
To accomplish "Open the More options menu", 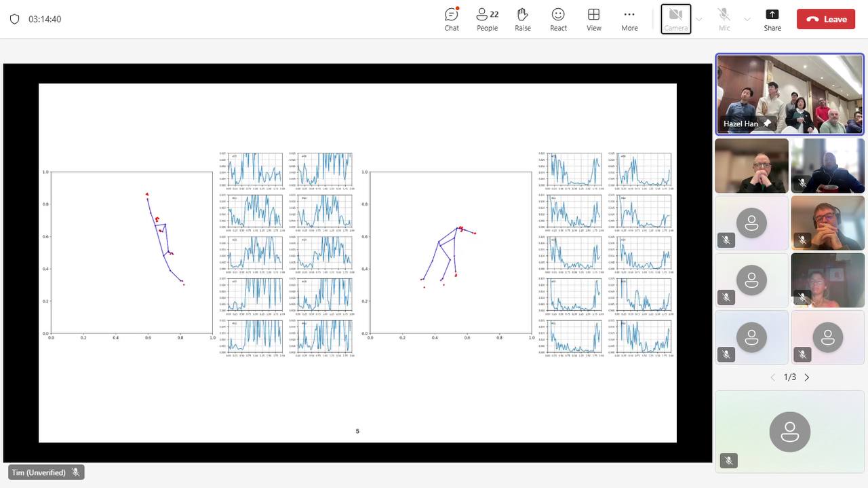I will point(629,19).
